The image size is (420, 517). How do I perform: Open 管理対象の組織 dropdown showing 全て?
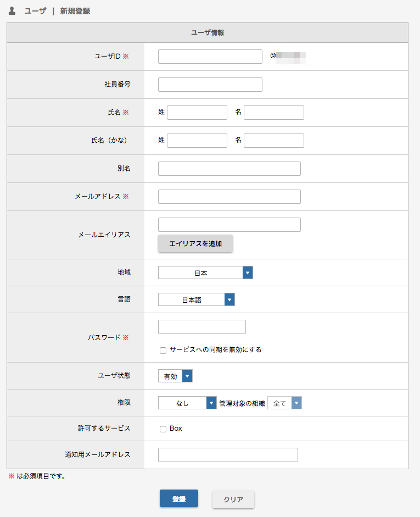(x=284, y=403)
